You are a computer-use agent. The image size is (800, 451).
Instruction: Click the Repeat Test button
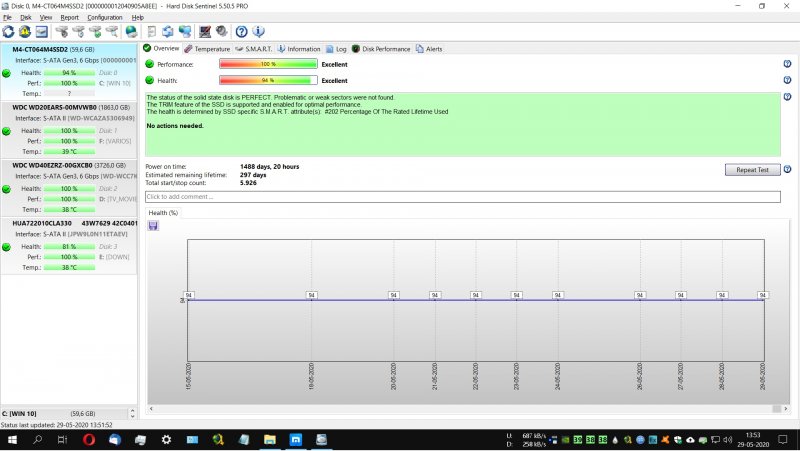click(x=753, y=169)
